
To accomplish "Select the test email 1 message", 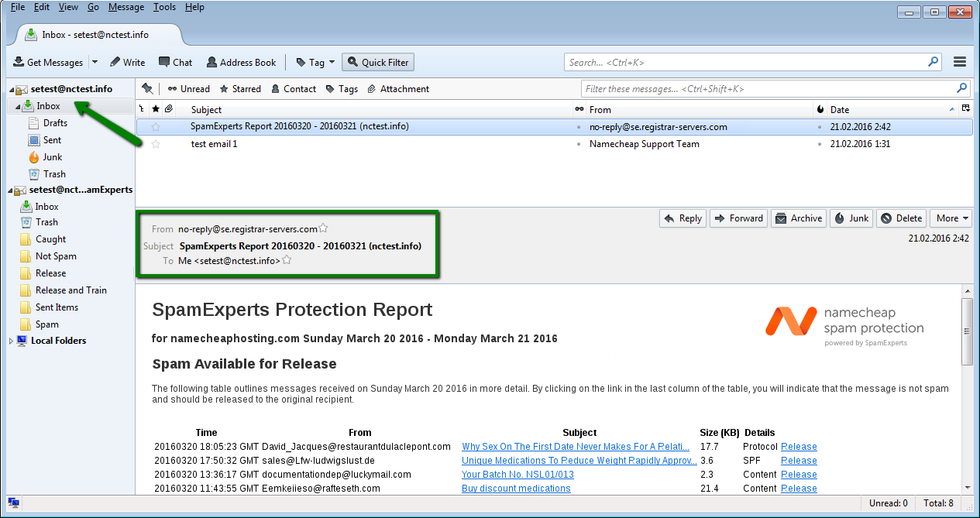I will click(x=554, y=144).
